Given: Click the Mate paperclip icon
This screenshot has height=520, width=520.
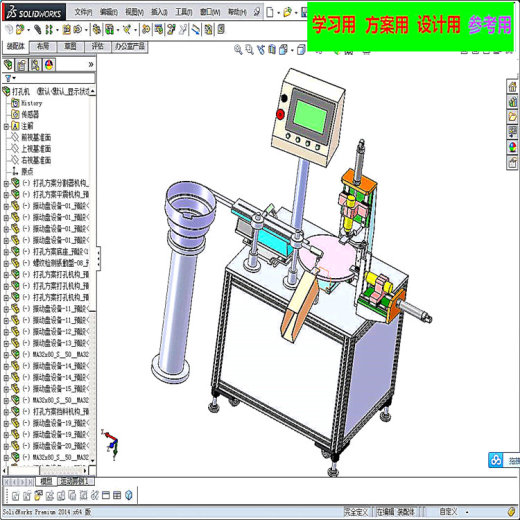Looking at the screenshot, I should 38,30.
